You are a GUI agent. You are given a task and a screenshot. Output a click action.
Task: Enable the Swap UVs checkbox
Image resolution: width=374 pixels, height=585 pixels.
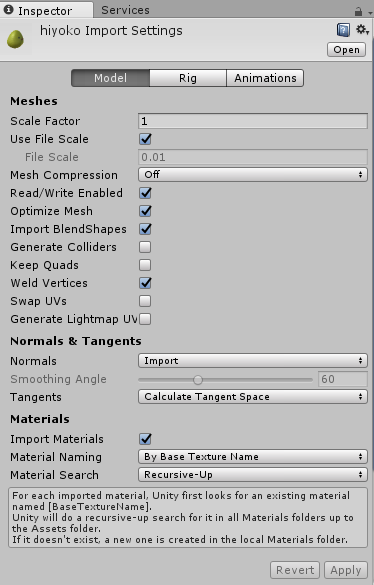tap(145, 301)
